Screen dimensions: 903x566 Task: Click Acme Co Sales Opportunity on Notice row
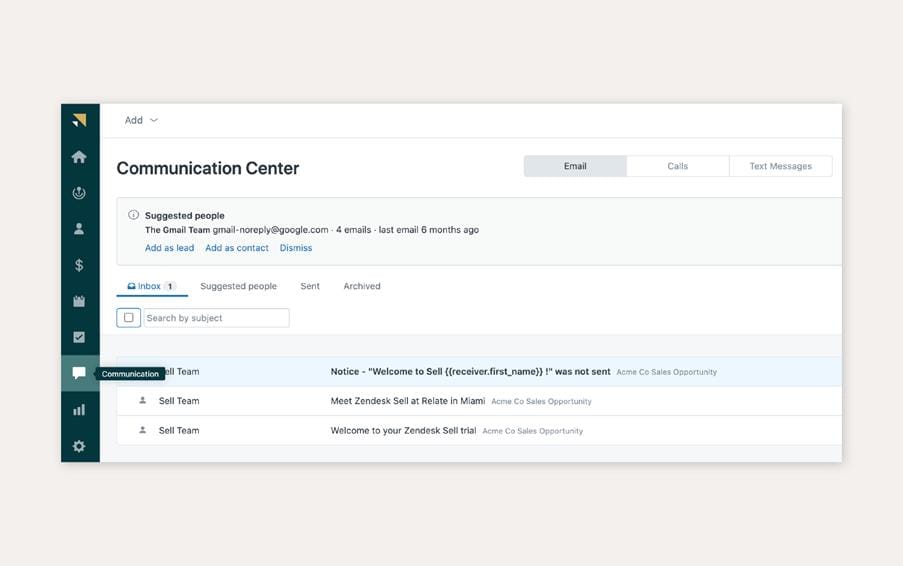[x=666, y=372]
